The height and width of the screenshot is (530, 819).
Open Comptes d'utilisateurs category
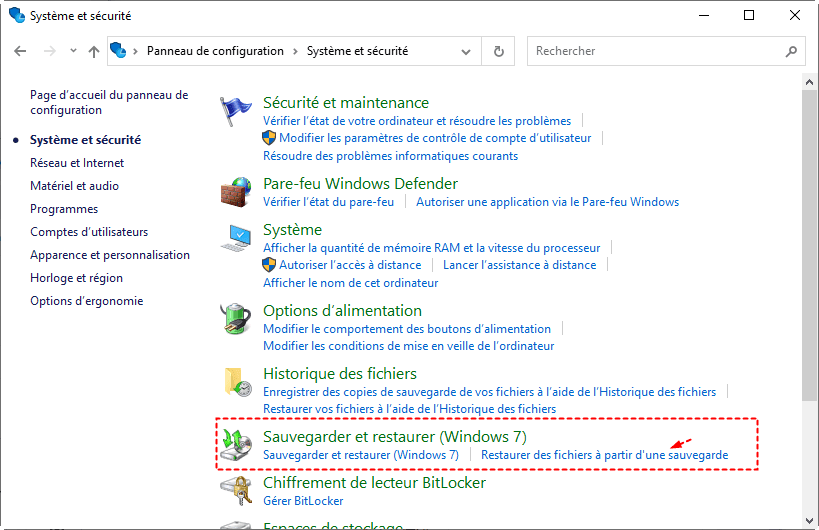pos(89,232)
